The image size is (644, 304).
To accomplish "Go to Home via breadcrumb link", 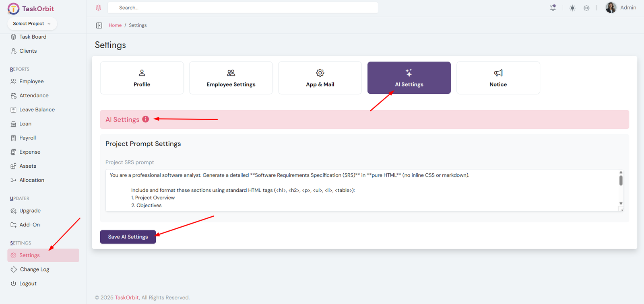I will pyautogui.click(x=115, y=25).
